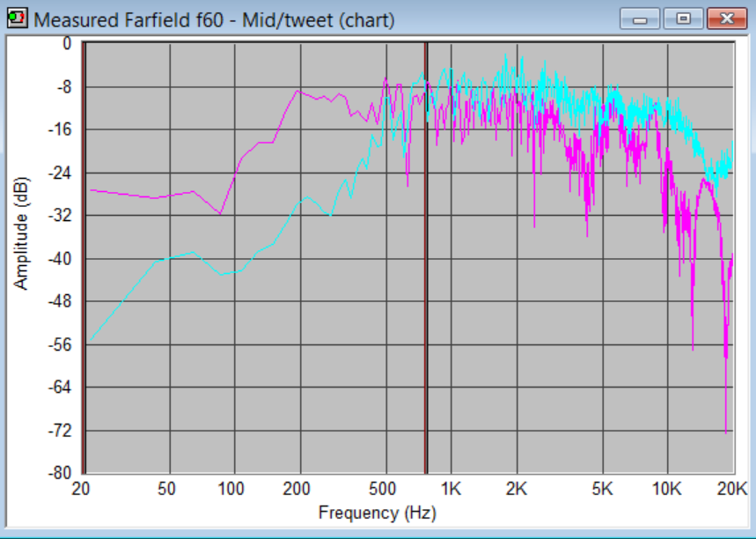Click the '200' frequency axis tick label
The image size is (756, 539).
point(296,490)
